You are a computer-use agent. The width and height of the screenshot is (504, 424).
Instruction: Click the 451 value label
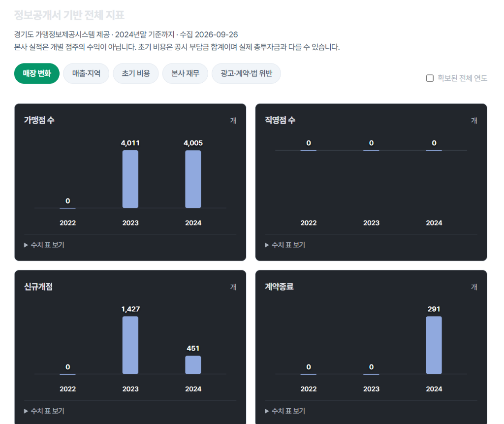[x=193, y=348]
